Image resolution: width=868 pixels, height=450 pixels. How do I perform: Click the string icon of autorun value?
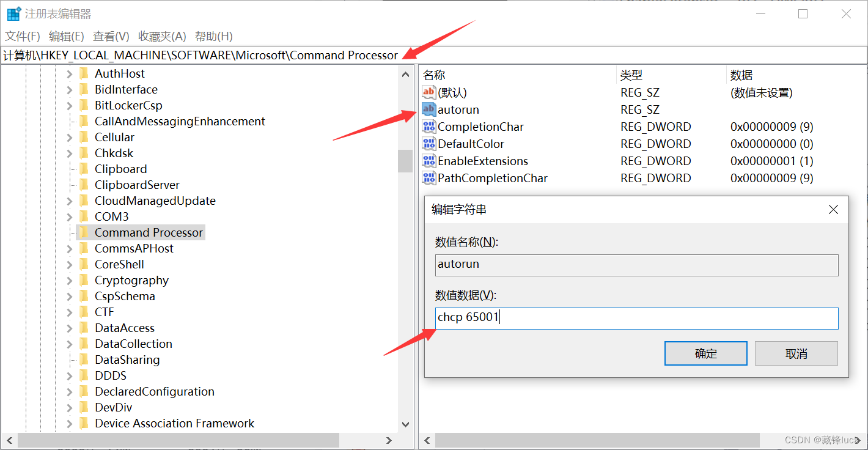pyautogui.click(x=429, y=109)
